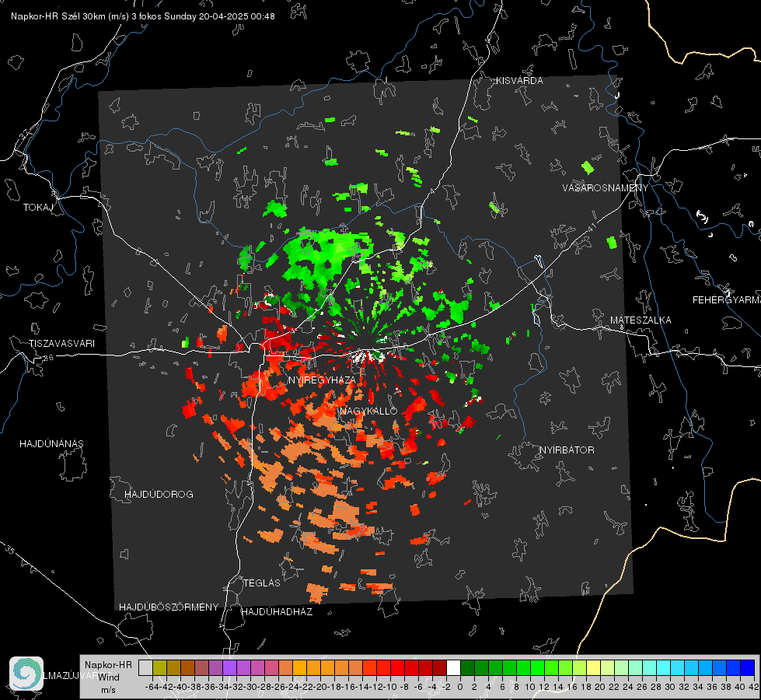Click road number 35 at lower left

point(10,549)
